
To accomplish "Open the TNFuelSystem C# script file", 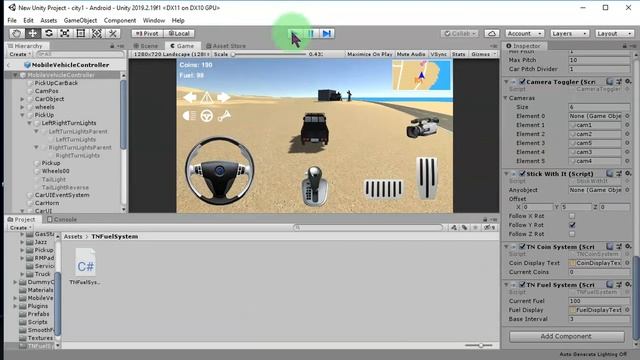I will pyautogui.click(x=85, y=266).
